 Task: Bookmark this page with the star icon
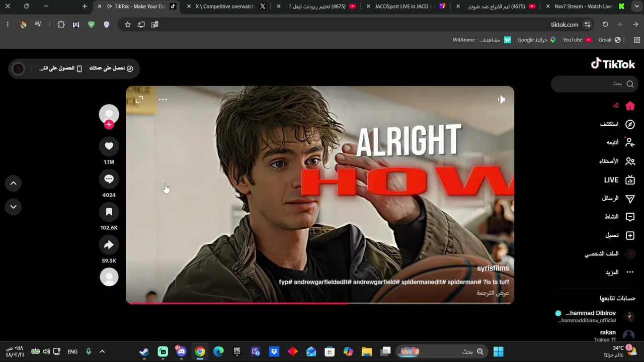tap(128, 25)
